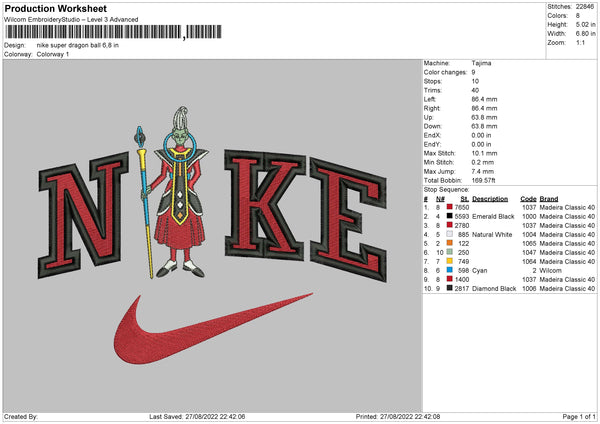Click the 'Down:' label

click(x=432, y=126)
